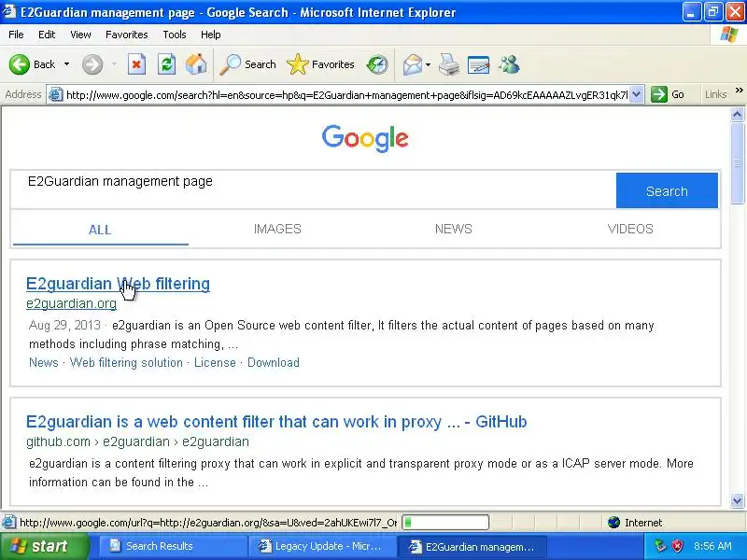Click the e2guardian.org green URL link
This screenshot has width=747, height=560.
(x=72, y=303)
